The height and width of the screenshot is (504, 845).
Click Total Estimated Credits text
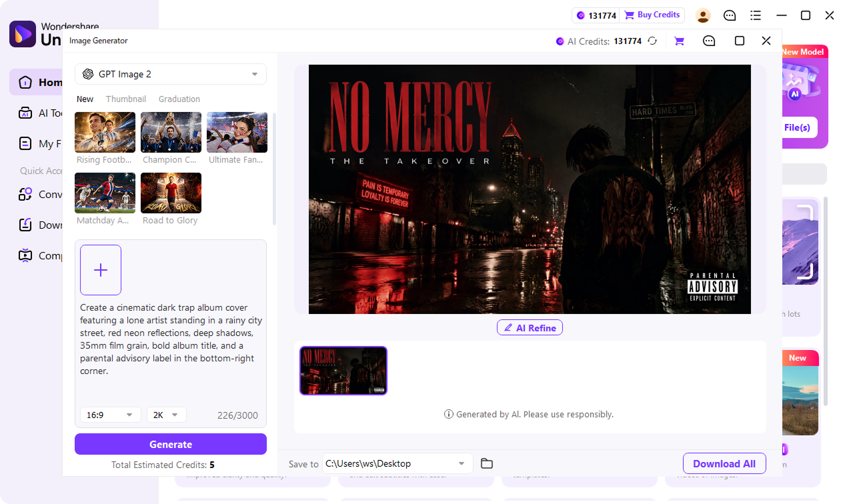point(163,465)
